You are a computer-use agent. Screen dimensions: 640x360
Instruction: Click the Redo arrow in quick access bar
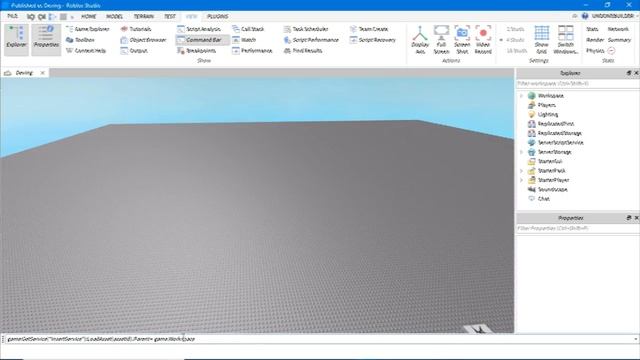pos(42,17)
